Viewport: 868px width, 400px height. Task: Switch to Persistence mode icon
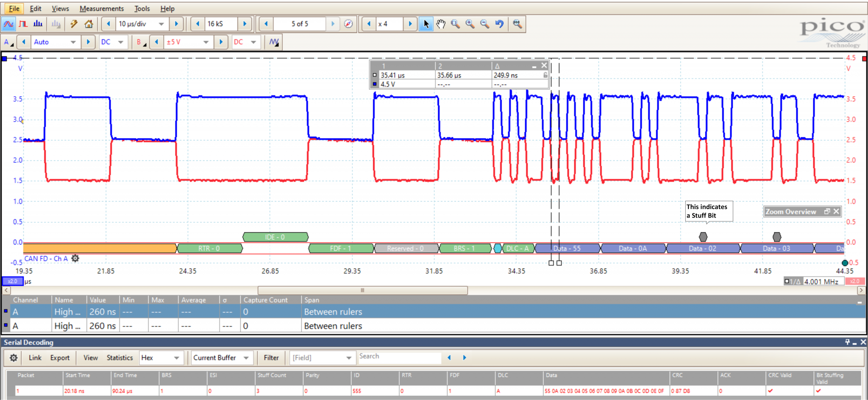click(x=23, y=24)
